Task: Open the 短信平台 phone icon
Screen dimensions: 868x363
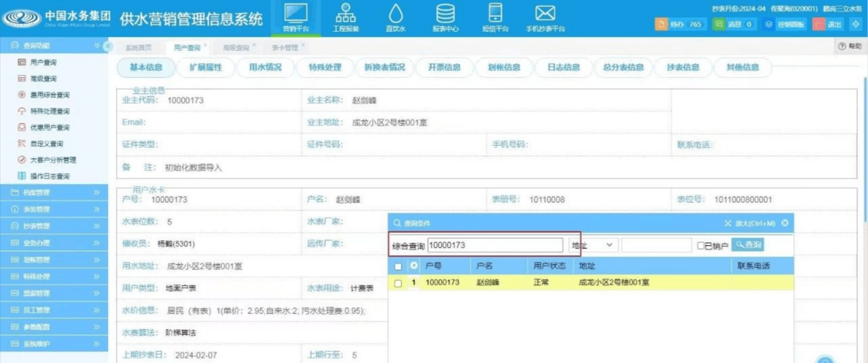Action: pos(495,17)
